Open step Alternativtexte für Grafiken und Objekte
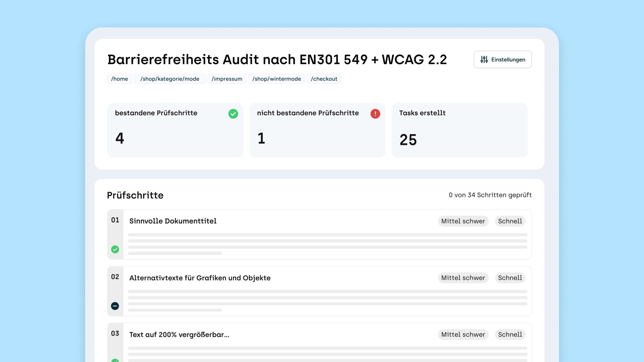The image size is (644, 362). (319, 291)
